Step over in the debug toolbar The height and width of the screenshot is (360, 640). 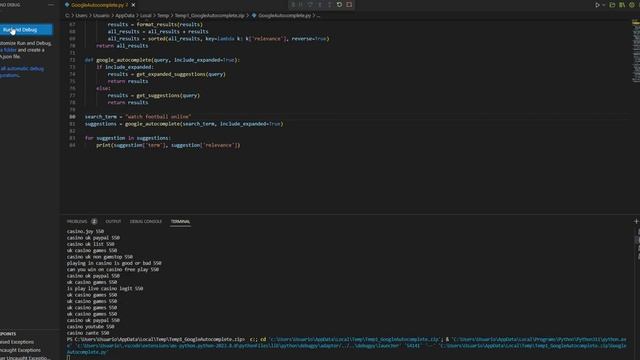[310, 5]
